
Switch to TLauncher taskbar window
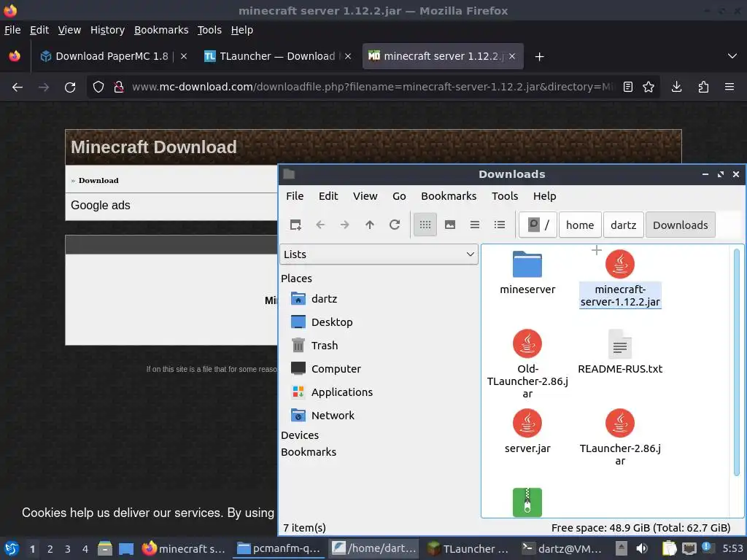click(x=468, y=549)
